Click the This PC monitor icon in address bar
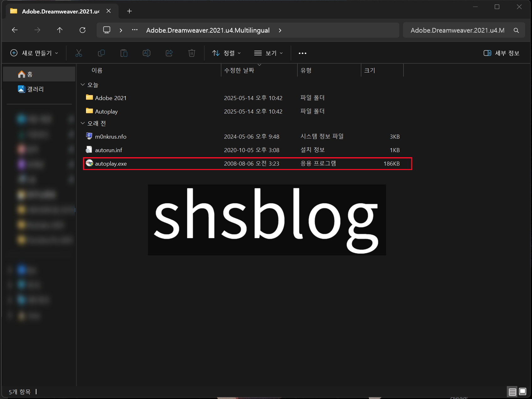This screenshot has width=532, height=399. (x=107, y=30)
